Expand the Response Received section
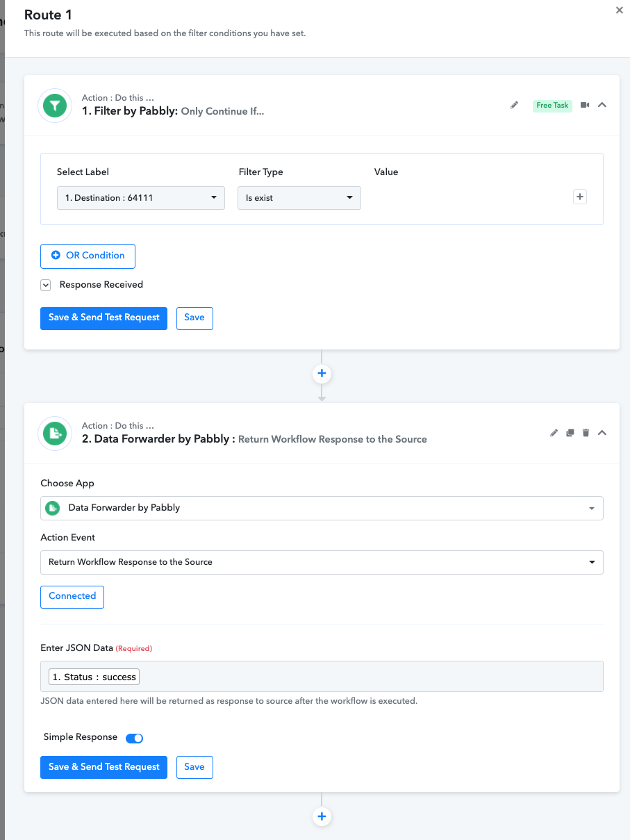The image size is (630, 840). [46, 285]
